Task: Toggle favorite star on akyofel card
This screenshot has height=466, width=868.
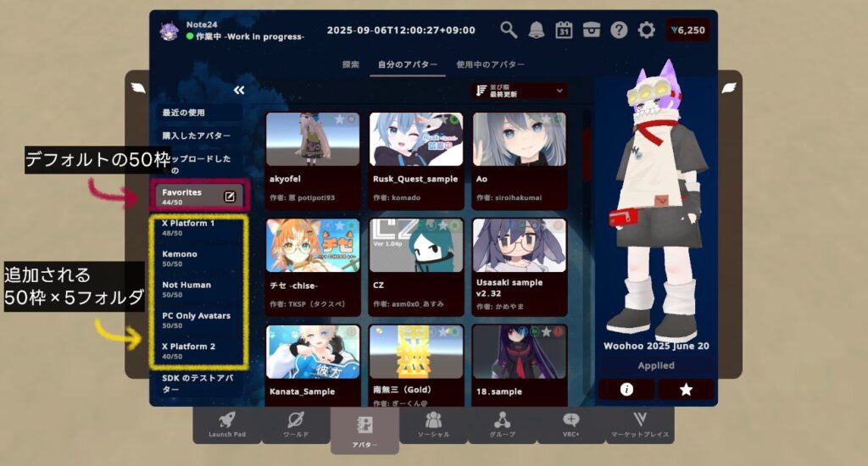Action: coord(339,119)
